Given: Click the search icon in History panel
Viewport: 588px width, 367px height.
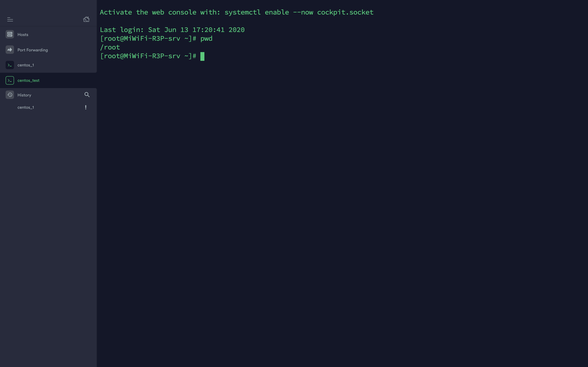Looking at the screenshot, I should click(87, 95).
